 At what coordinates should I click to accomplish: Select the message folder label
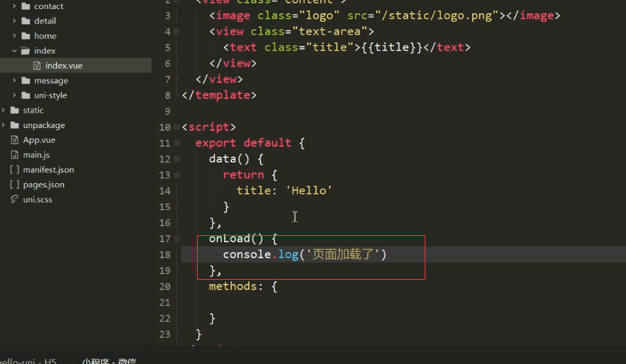pyautogui.click(x=51, y=81)
